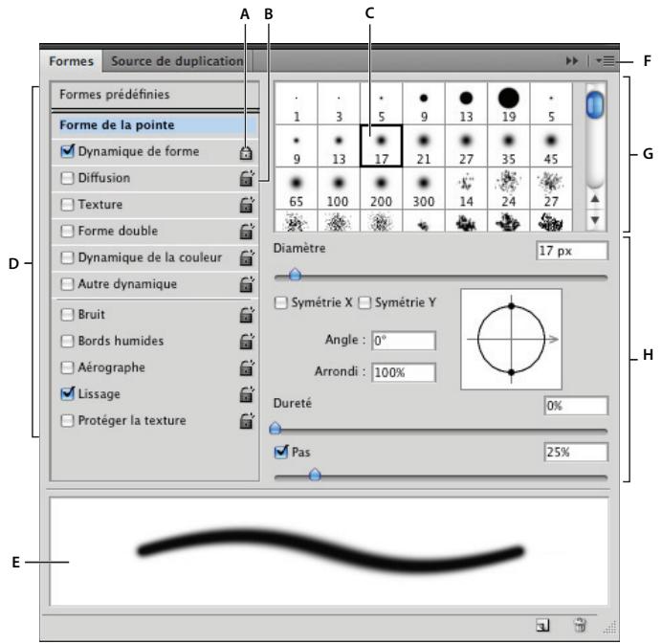Enable the Bords humides checkbox
Image resolution: width=662 pixels, height=644 pixels.
[x=67, y=342]
